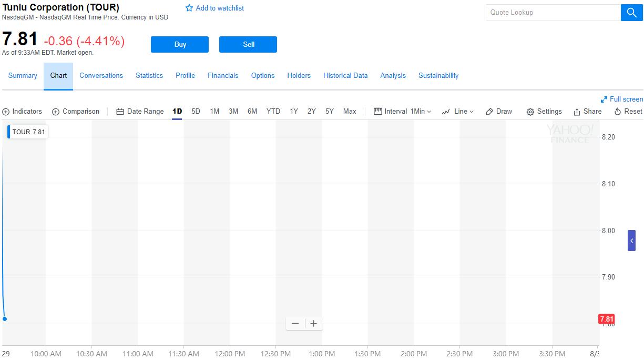Select the 5D time range
This screenshot has height=360, width=644.
tap(196, 112)
